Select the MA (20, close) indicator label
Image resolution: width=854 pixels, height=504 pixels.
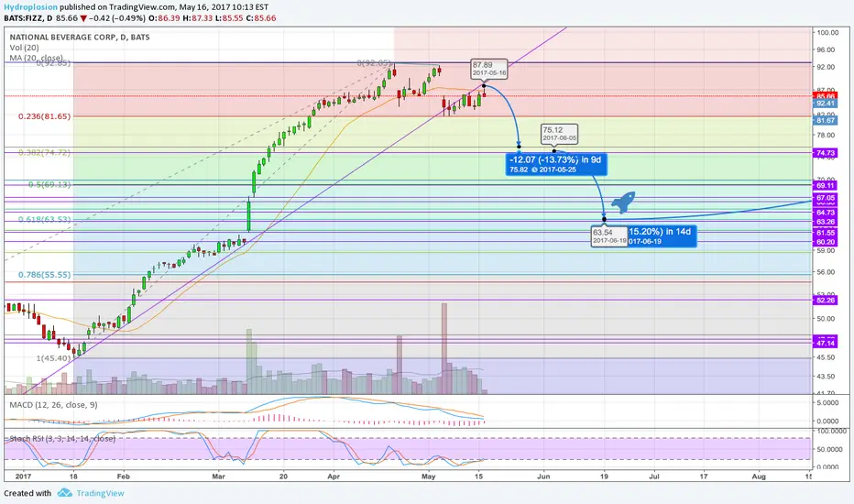(x=36, y=58)
